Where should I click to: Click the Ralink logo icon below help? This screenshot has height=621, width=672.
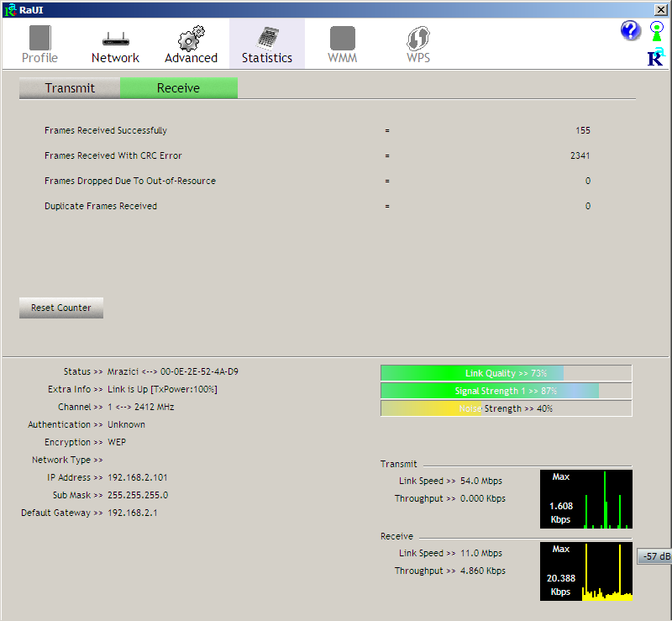coord(655,57)
